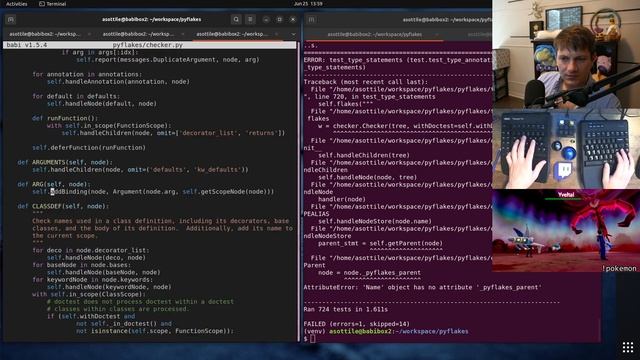Click the 'self.deferFunction(runFunction)' line
Screen dimensions: 640x360
click(89, 147)
